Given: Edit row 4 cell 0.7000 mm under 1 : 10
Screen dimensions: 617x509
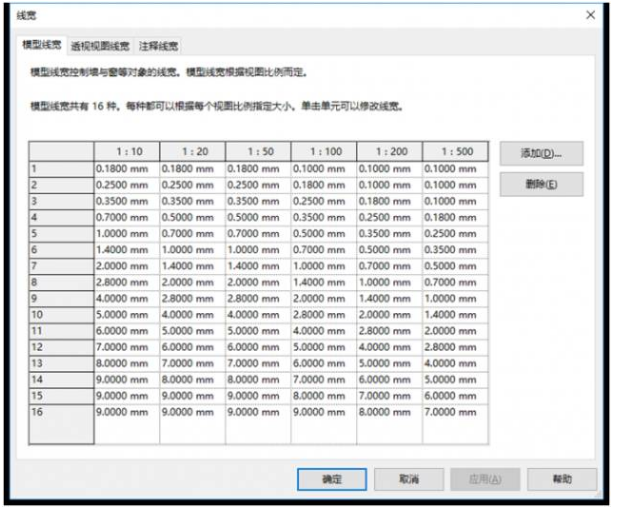Looking at the screenshot, I should click(127, 218).
